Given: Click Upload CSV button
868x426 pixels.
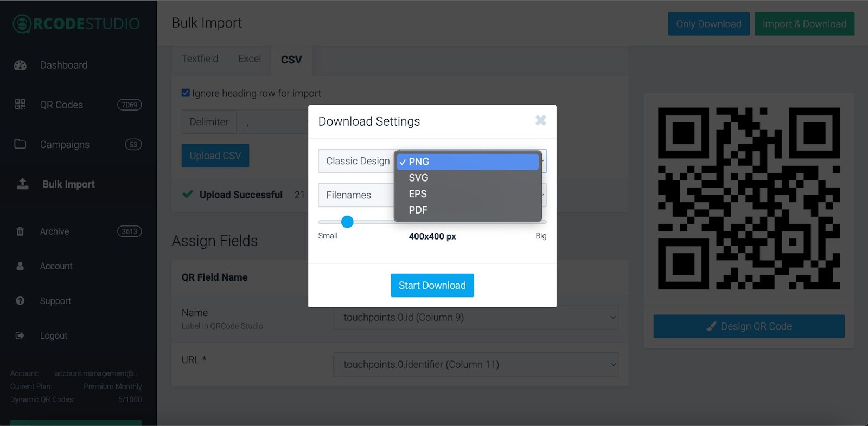Looking at the screenshot, I should click(x=215, y=156).
